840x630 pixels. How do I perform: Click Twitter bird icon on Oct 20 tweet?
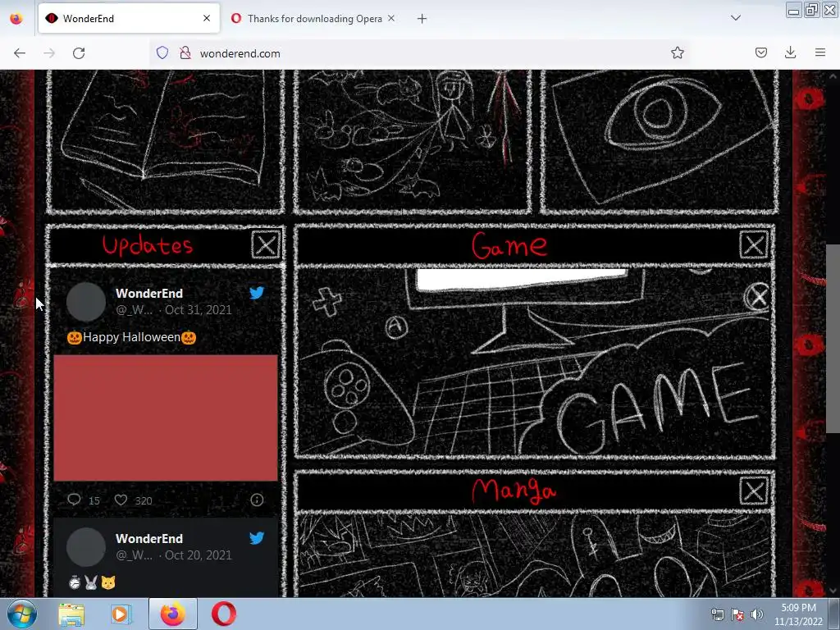click(x=257, y=538)
